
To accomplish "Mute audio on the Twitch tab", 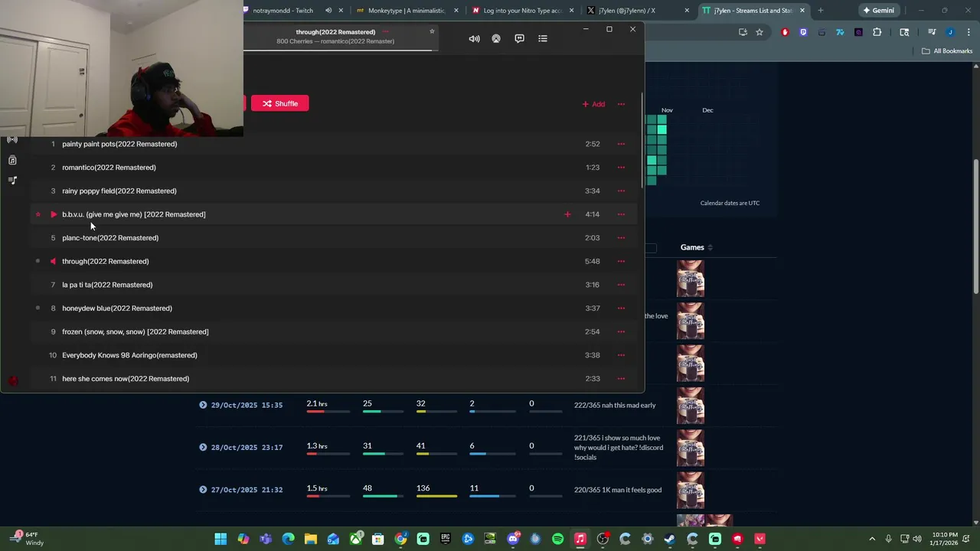I will (x=328, y=11).
